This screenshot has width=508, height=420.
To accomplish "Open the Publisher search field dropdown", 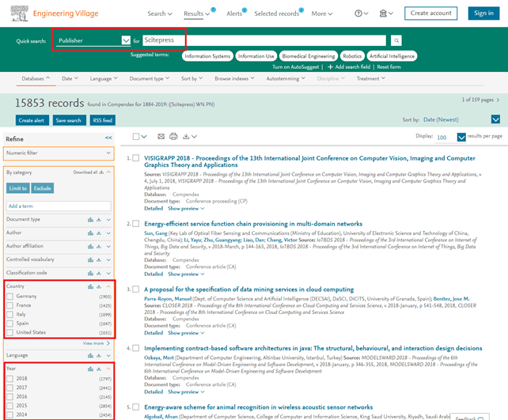I will click(x=126, y=40).
